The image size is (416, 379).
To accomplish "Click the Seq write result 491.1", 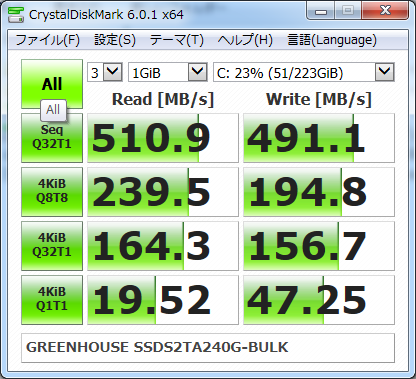I will coord(319,138).
